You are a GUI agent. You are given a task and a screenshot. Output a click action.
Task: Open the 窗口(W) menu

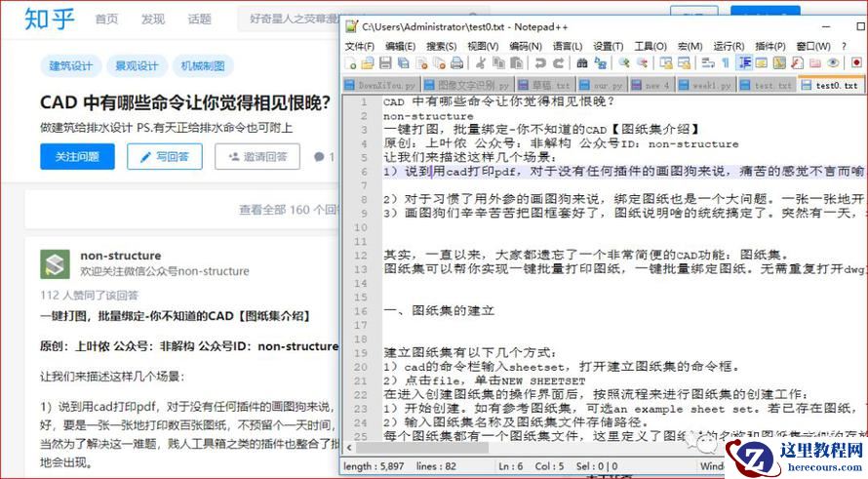(x=813, y=46)
